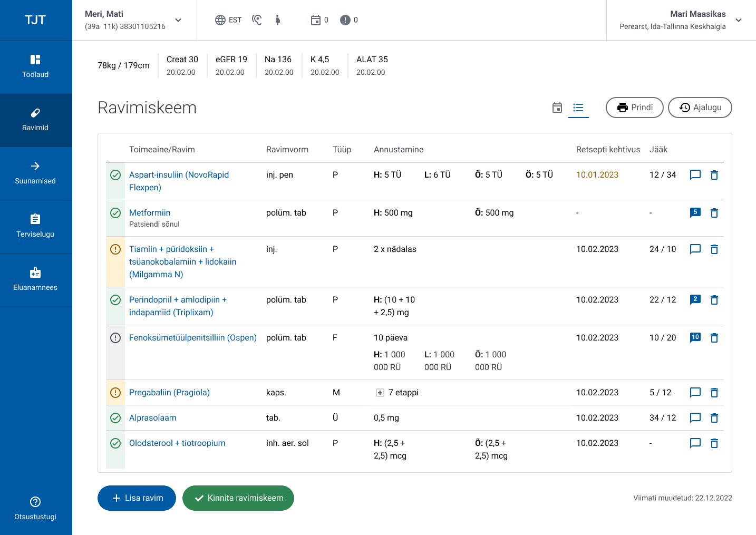
Task: Click the calendar counter icon in header
Action: coord(316,20)
